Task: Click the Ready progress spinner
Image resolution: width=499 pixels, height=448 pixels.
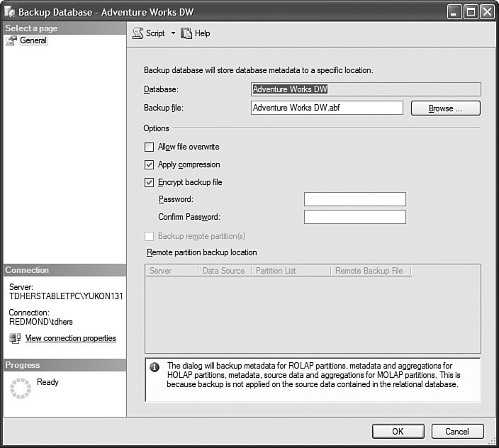Action: pyautogui.click(x=21, y=388)
